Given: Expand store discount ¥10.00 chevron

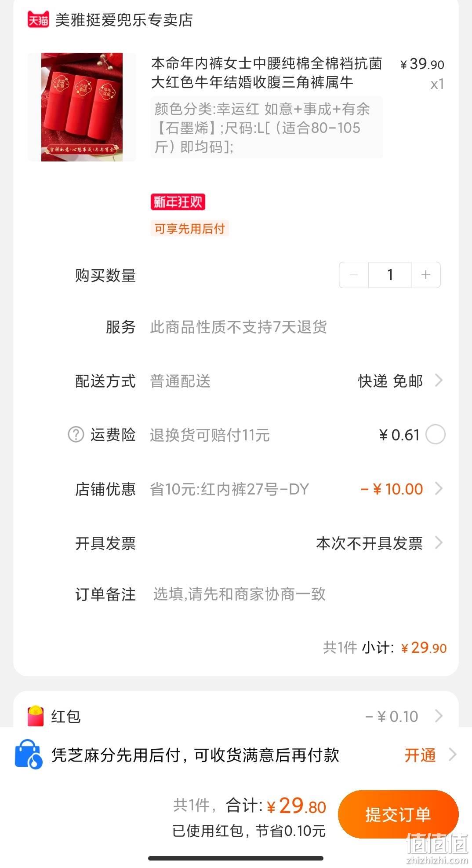Looking at the screenshot, I should [438, 489].
